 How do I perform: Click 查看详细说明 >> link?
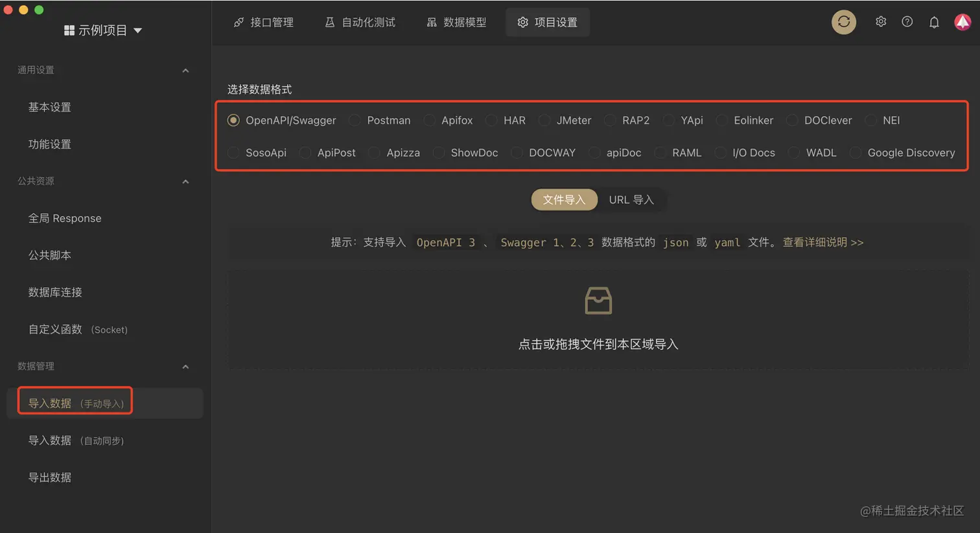click(x=823, y=242)
